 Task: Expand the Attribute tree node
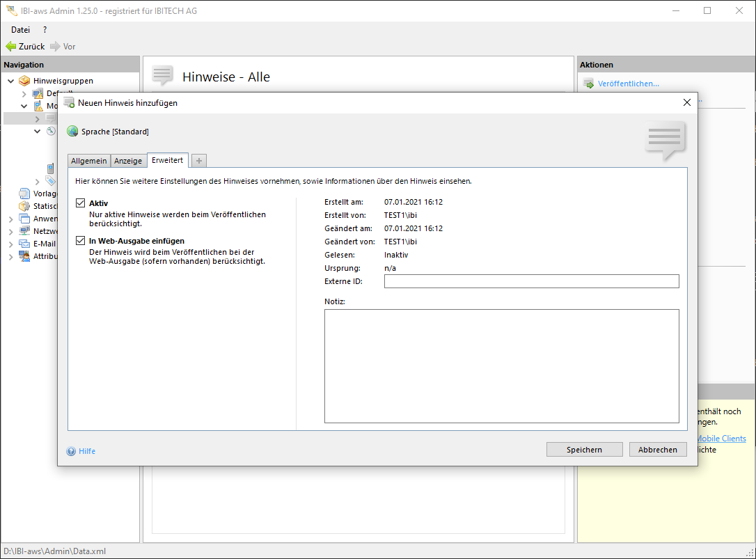[11, 256]
